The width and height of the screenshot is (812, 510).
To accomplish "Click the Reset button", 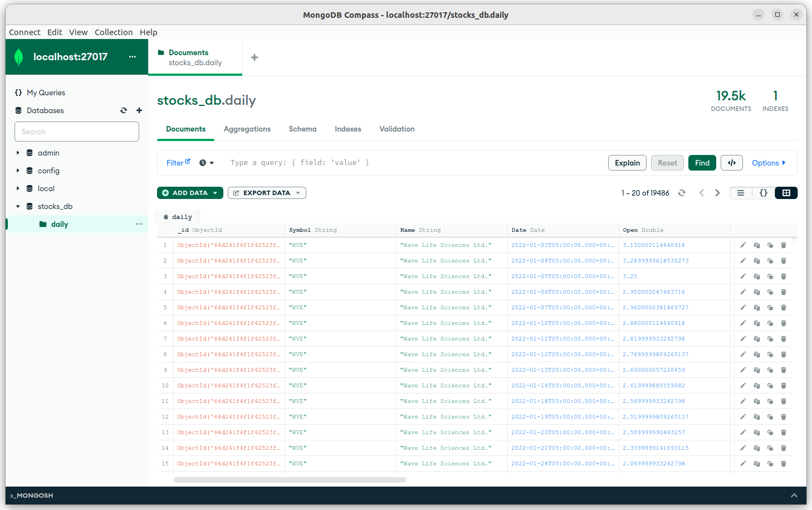I will pos(668,163).
